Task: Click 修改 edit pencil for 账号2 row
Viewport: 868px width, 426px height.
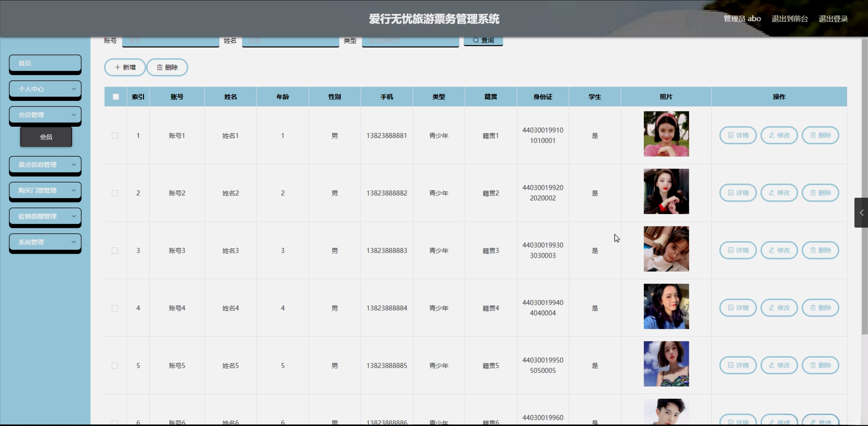Action: coord(779,193)
